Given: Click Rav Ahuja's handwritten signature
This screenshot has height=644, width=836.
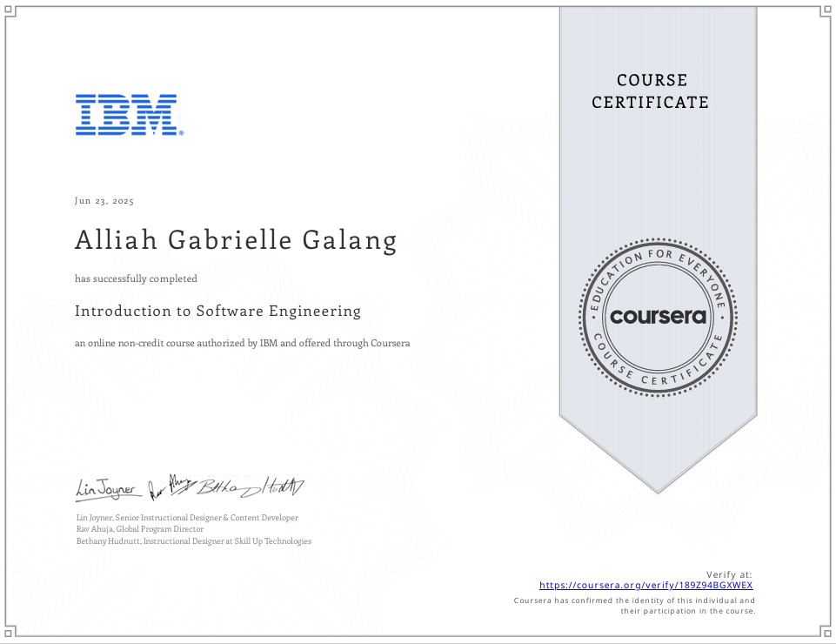Looking at the screenshot, I should click(171, 487).
